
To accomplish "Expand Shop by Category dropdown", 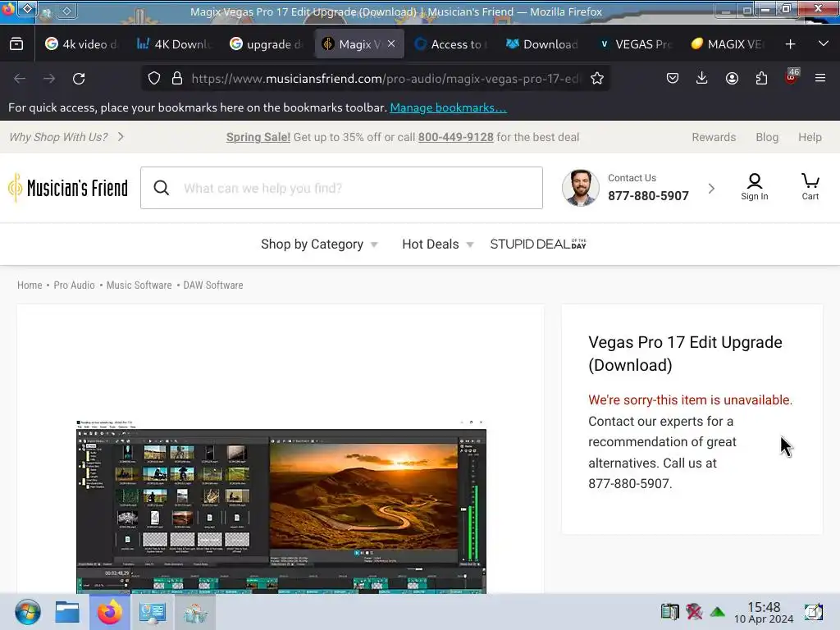I will pos(319,244).
